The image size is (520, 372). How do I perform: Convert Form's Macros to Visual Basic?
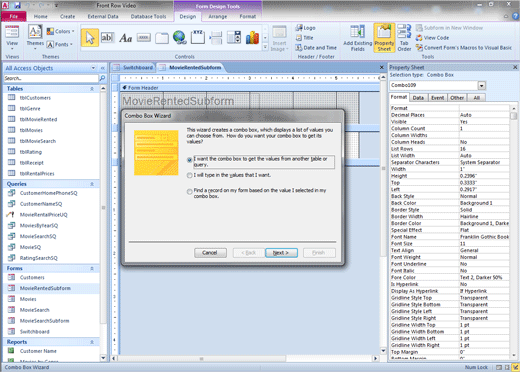point(464,48)
